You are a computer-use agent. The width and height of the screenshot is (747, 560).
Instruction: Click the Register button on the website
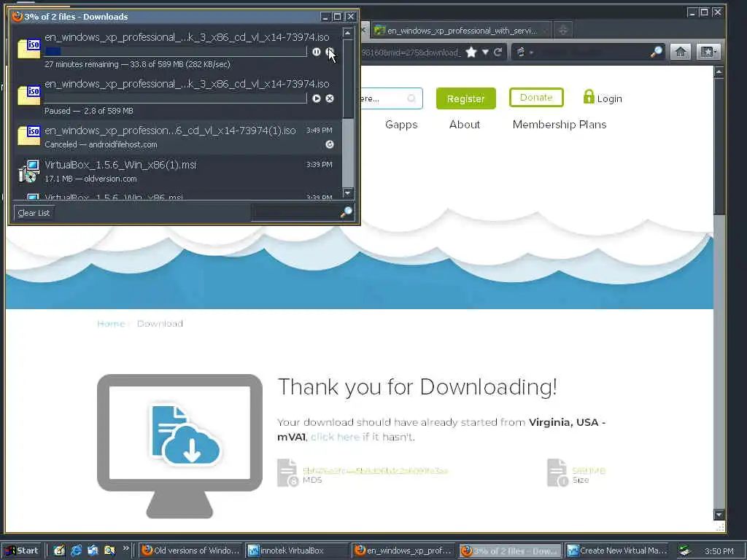[466, 98]
